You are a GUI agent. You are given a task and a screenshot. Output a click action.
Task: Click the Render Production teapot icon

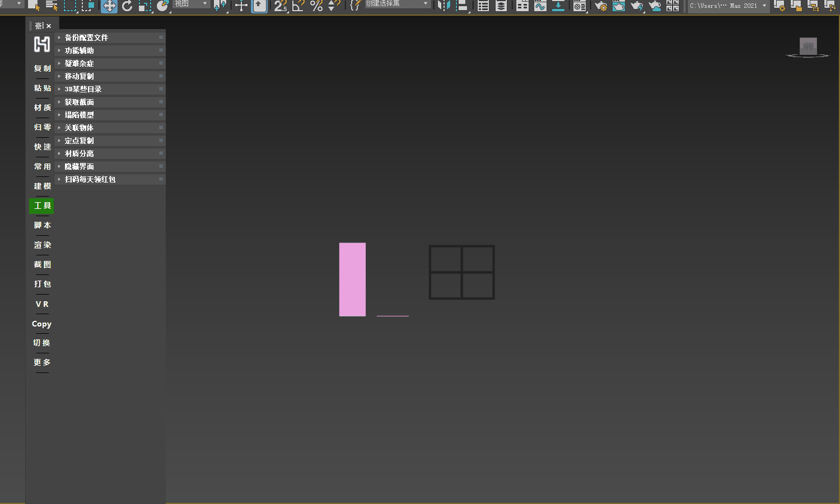click(637, 6)
